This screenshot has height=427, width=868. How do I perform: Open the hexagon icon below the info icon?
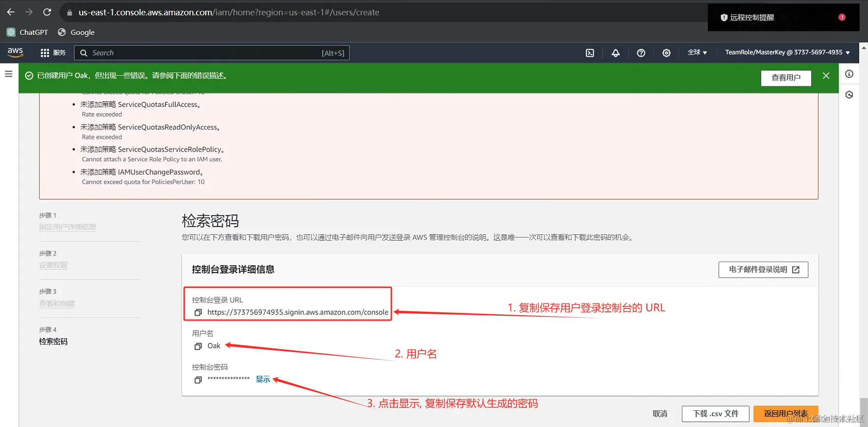pyautogui.click(x=849, y=95)
